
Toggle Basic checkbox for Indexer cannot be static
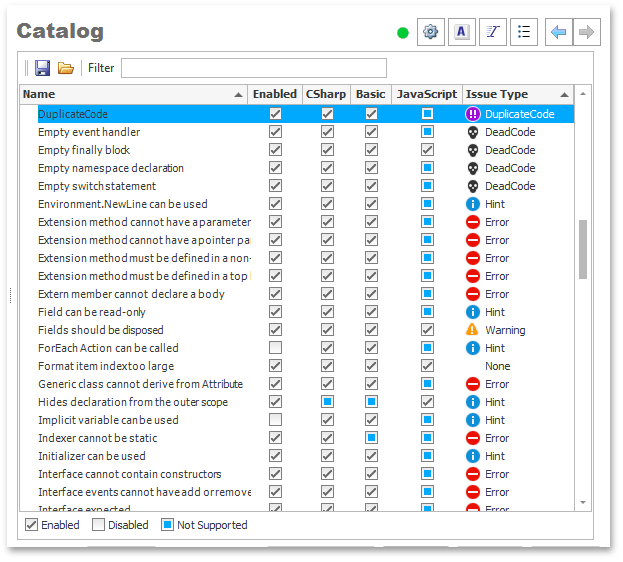(x=371, y=438)
